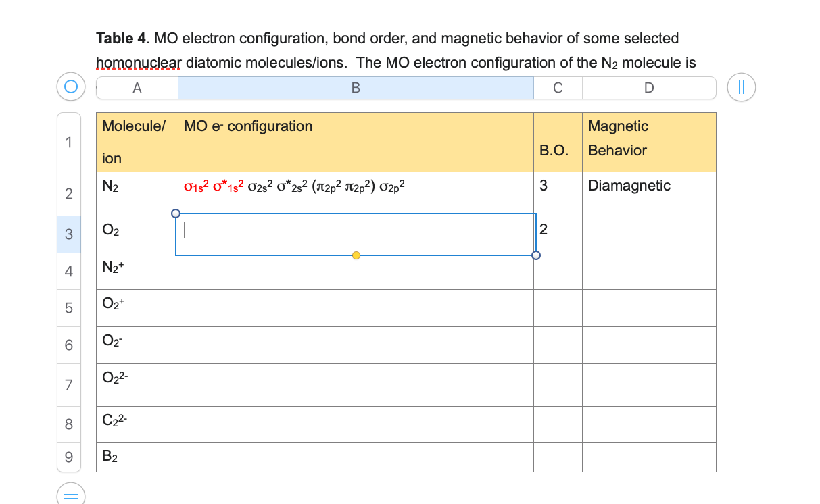
Task: Click the Magnetic Behavior header cell
Action: click(648, 142)
